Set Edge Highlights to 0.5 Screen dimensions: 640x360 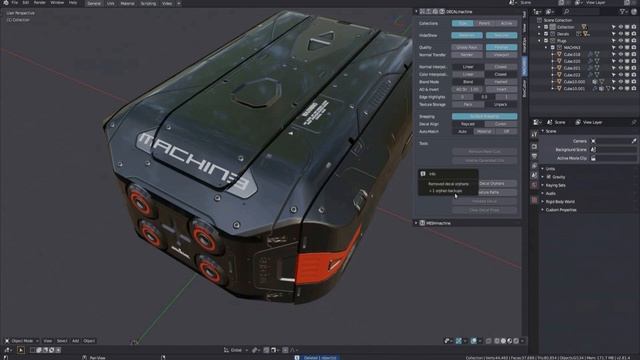[x=484, y=97]
